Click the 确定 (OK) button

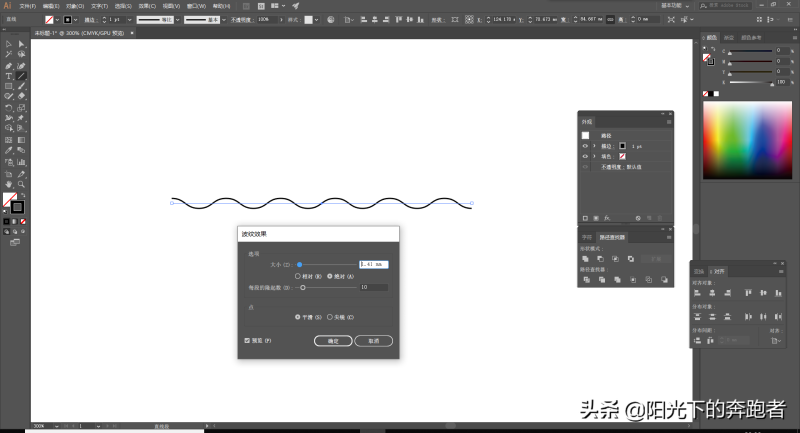(x=333, y=341)
